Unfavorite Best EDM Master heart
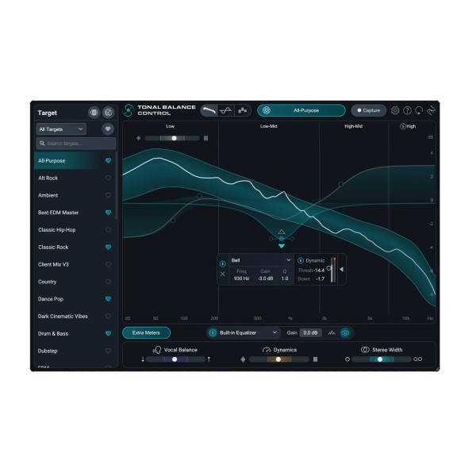This screenshot has width=476, height=476. (x=108, y=213)
